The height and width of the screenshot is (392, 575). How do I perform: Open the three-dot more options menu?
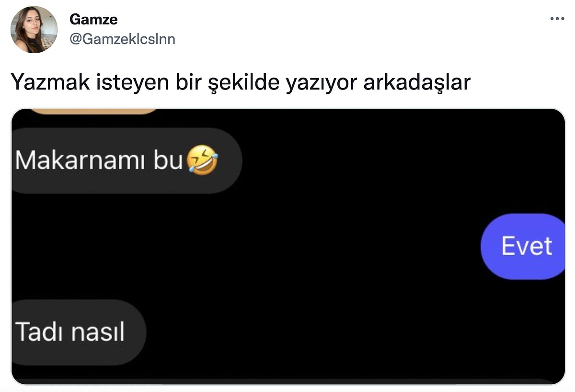point(557,19)
